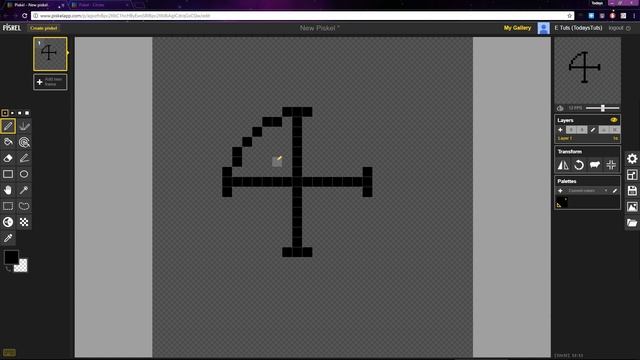Click the logout link

click(x=619, y=28)
